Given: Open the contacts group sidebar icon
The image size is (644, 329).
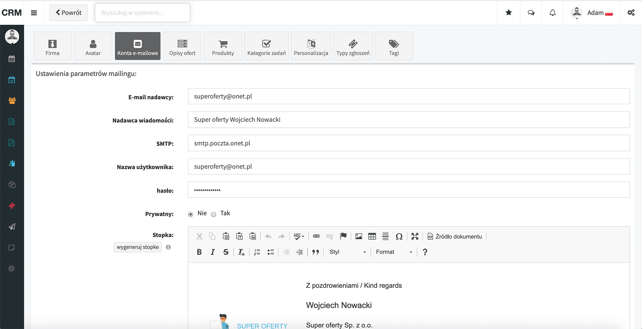Looking at the screenshot, I should [12, 100].
